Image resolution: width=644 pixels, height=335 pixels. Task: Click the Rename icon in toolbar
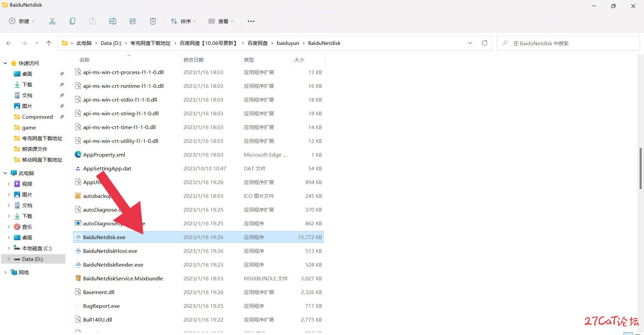point(113,21)
